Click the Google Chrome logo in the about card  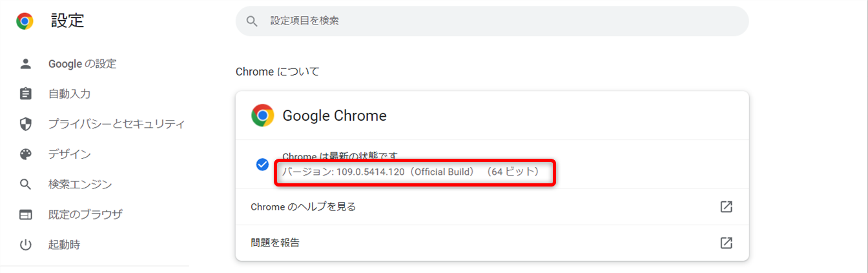coord(262,116)
